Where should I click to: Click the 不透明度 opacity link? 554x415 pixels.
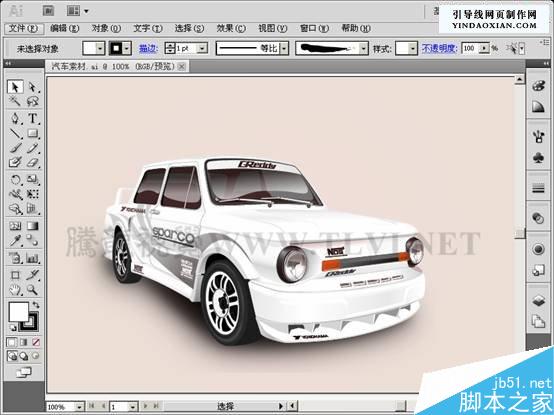click(x=440, y=48)
